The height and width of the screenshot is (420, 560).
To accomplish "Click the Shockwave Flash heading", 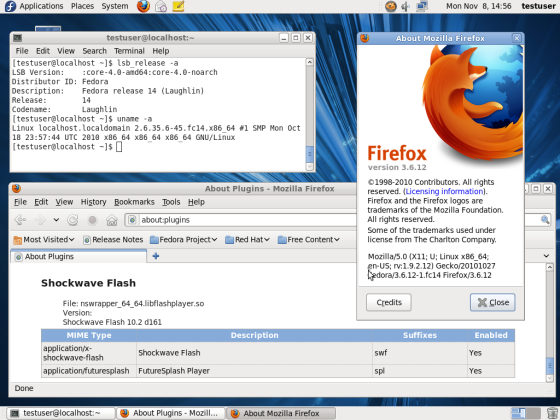I will click(x=88, y=283).
